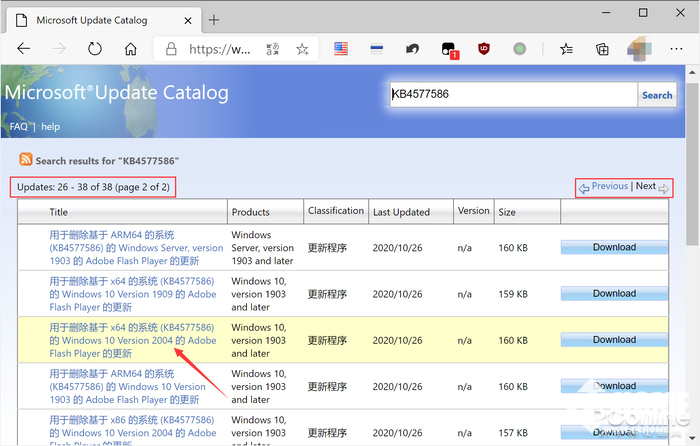Go to the browser home page

click(x=130, y=49)
